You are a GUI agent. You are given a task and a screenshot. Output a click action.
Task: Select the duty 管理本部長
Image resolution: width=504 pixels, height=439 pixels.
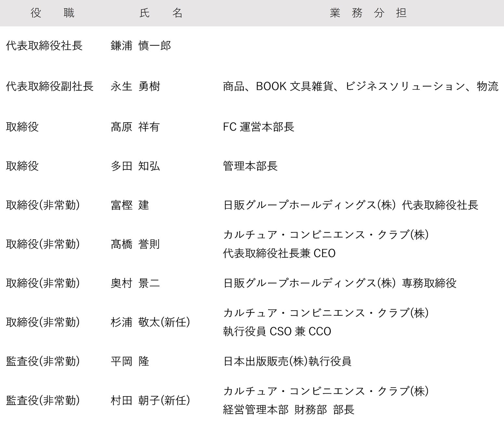tap(250, 166)
